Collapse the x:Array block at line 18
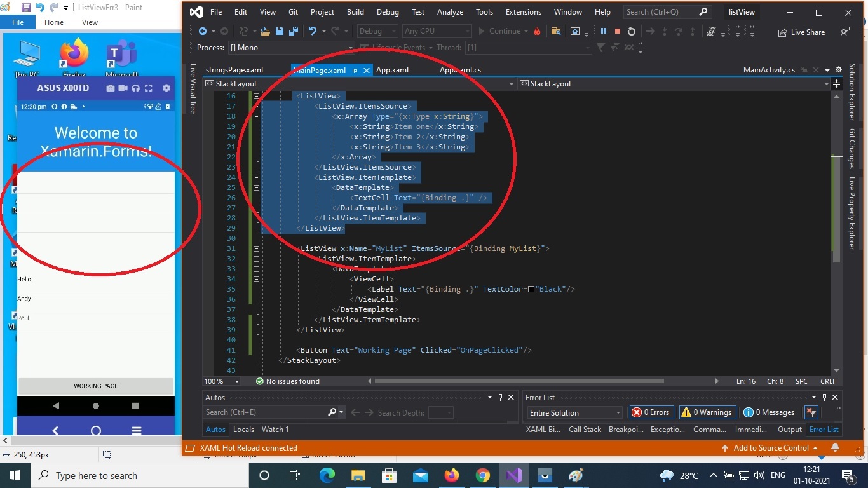Viewport: 868px width, 488px height. 256,116
